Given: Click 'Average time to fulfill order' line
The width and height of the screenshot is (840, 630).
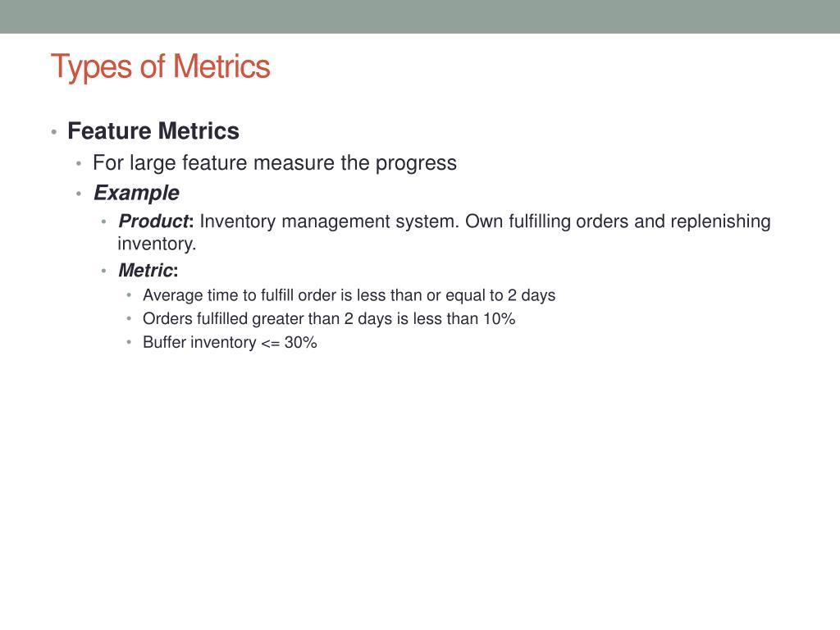Looking at the screenshot, I should [x=349, y=295].
